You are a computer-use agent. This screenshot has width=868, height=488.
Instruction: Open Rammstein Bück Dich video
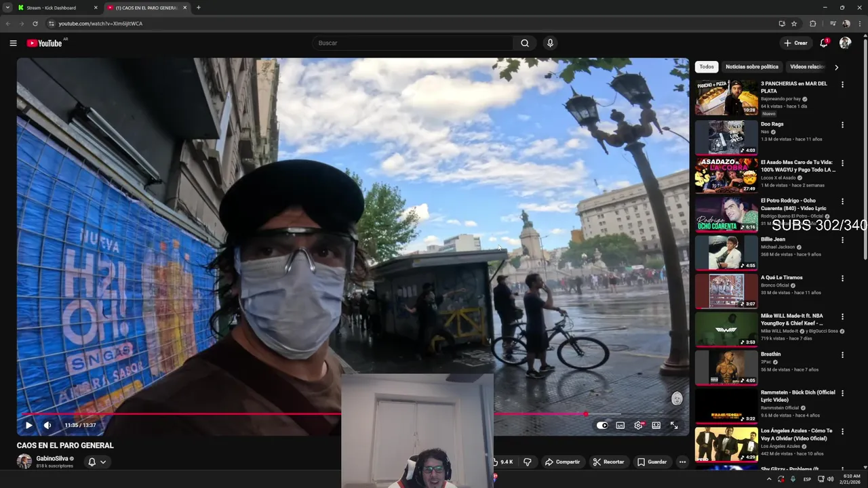pyautogui.click(x=798, y=396)
